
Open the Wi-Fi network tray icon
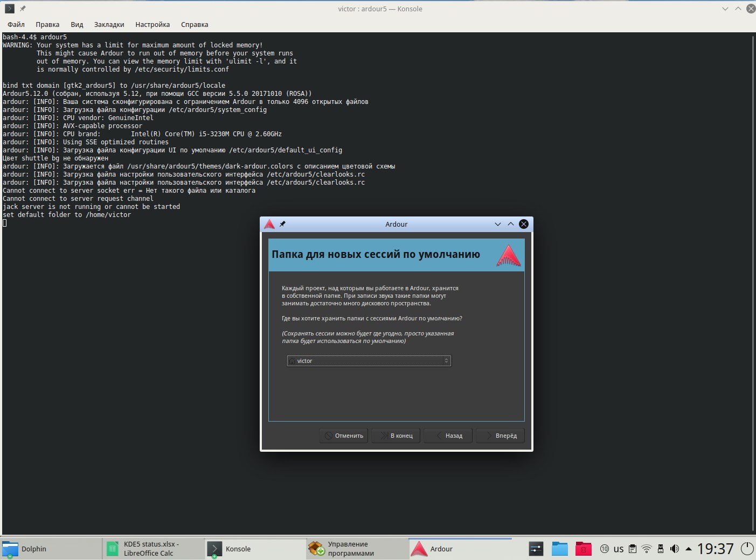(647, 549)
